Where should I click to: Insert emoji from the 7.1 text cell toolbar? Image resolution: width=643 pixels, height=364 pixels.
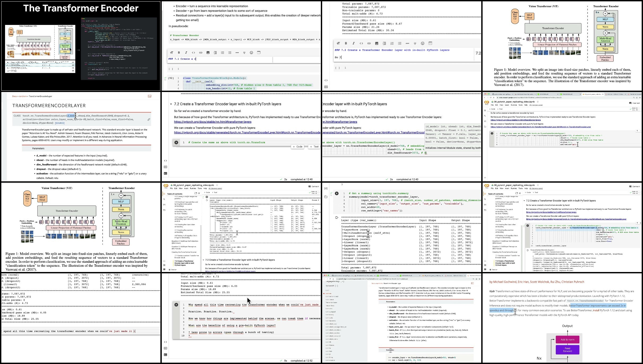(x=251, y=53)
